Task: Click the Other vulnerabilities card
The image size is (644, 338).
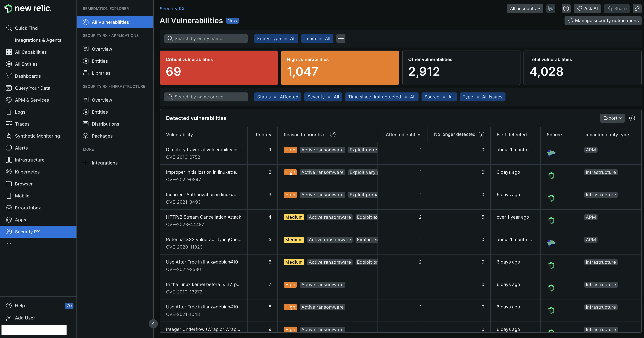Action: (461, 68)
